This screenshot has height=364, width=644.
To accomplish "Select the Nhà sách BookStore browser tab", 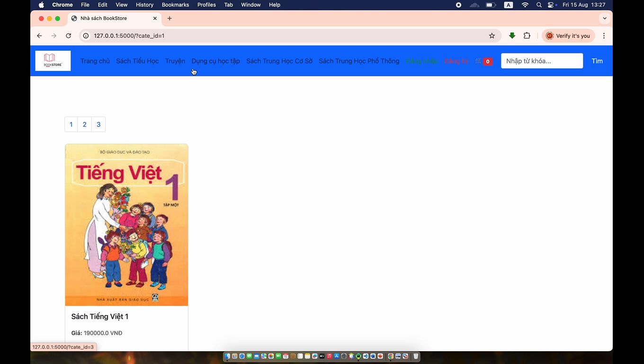I will tap(114, 18).
